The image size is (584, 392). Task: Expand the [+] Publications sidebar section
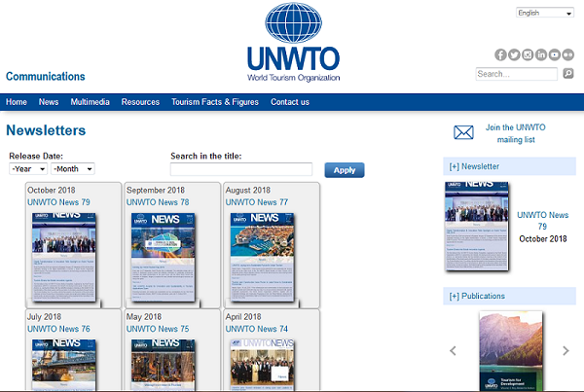509,296
